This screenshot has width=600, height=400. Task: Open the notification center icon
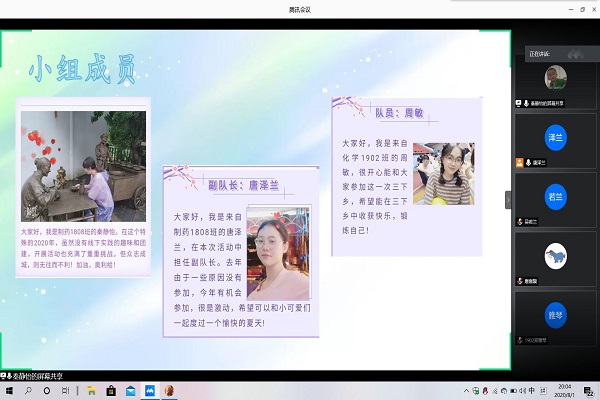coord(587,390)
